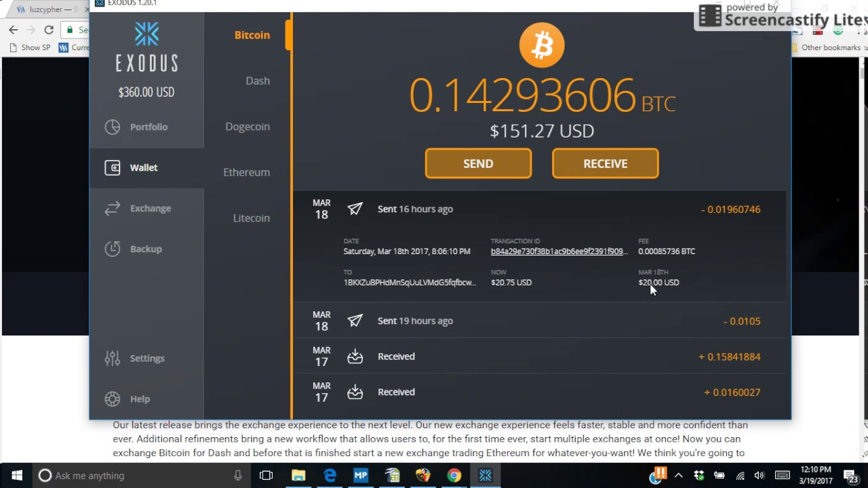This screenshot has width=868, height=488.
Task: Show hidden system tray icons
Action: pyautogui.click(x=679, y=476)
